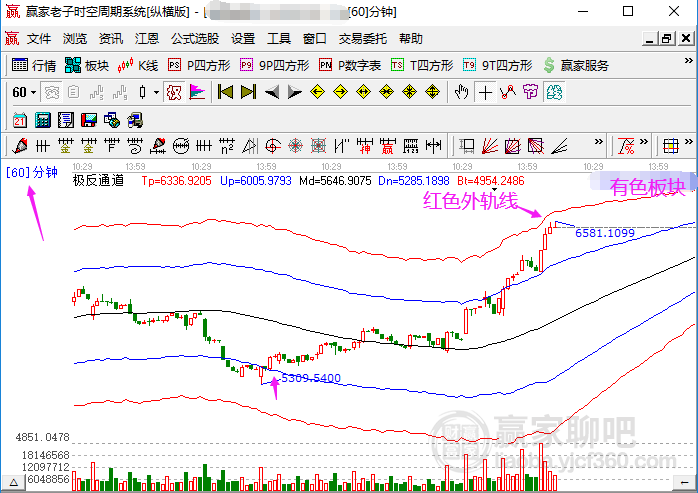Open the 资讯 menu

(111, 39)
